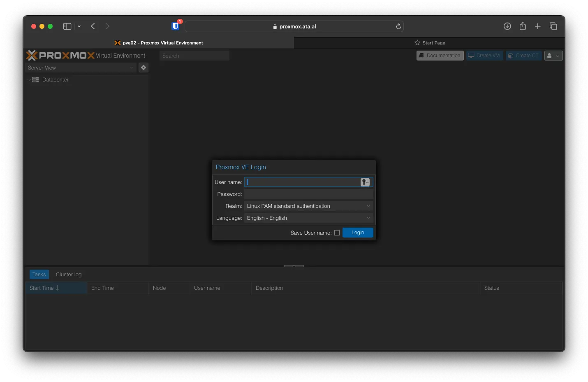This screenshot has height=382, width=588.
Task: Open tab group dropdown arrow next to sidebar
Action: coord(79,26)
